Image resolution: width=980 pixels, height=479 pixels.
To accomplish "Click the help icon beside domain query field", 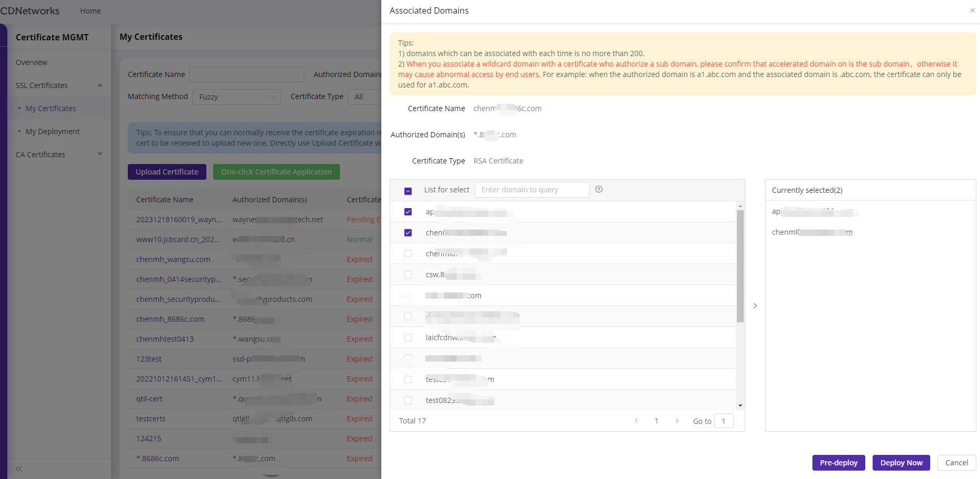I will coord(599,189).
